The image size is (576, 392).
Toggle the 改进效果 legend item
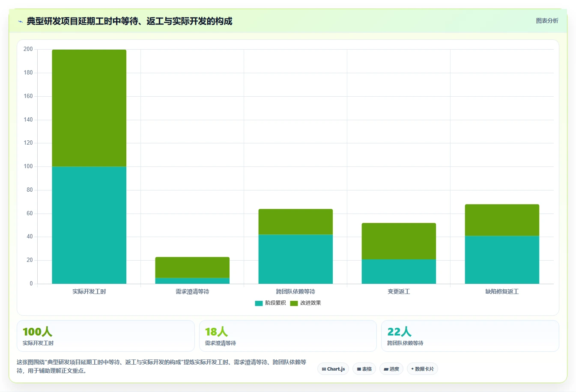305,303
